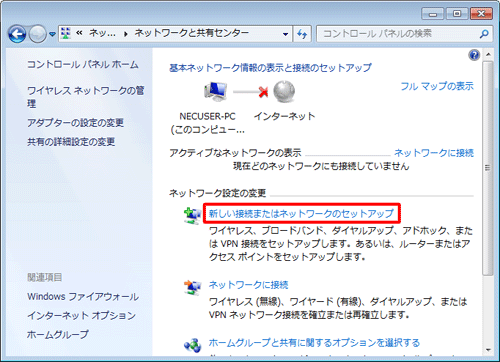Click the homegroup sharing options icon
The width and height of the screenshot is (500, 362).
pos(193,346)
